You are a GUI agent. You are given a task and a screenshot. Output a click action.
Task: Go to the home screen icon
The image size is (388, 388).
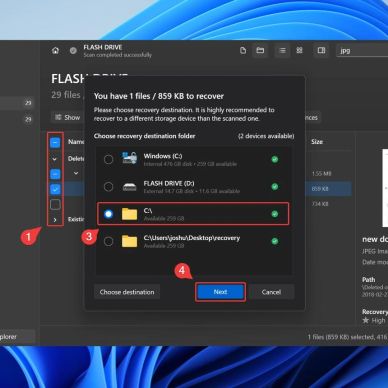coord(55,50)
